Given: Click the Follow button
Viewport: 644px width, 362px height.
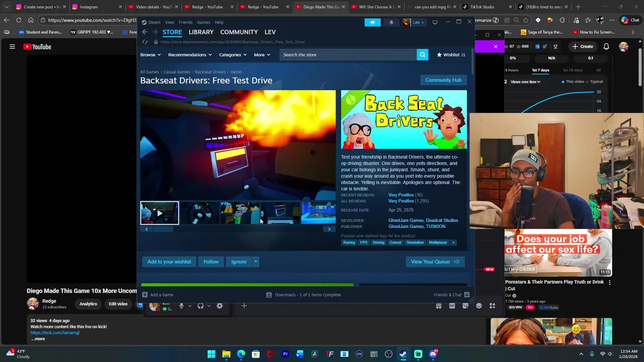Looking at the screenshot, I should pyautogui.click(x=211, y=261).
